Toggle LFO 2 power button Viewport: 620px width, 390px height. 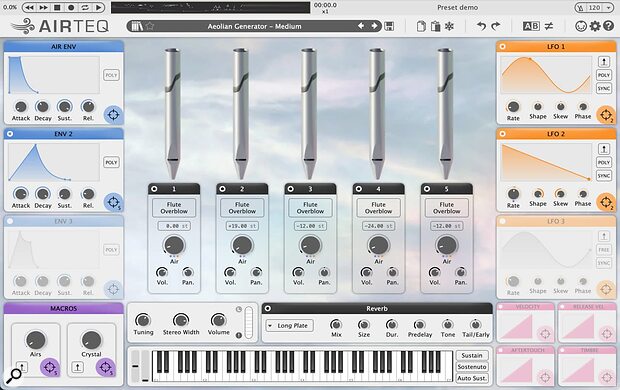(x=502, y=134)
